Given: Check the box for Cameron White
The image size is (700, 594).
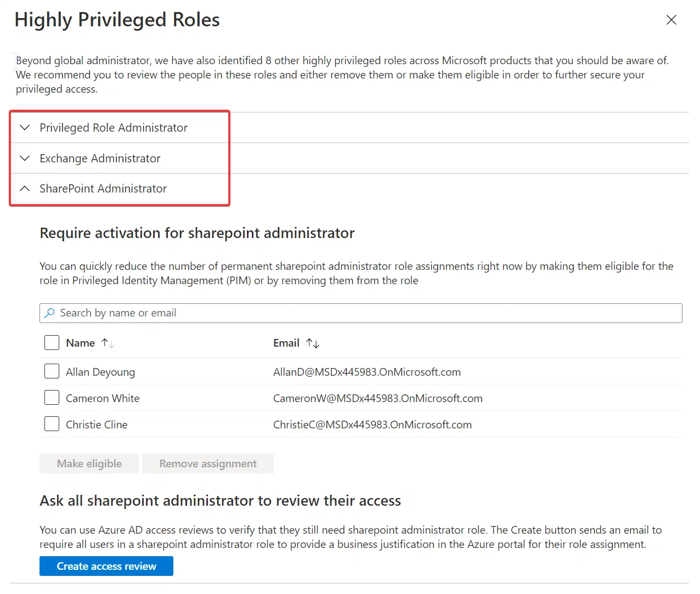Looking at the screenshot, I should coord(52,398).
